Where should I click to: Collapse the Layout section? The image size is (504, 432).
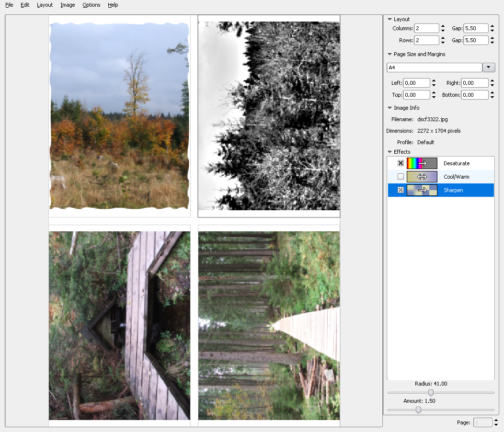390,19
